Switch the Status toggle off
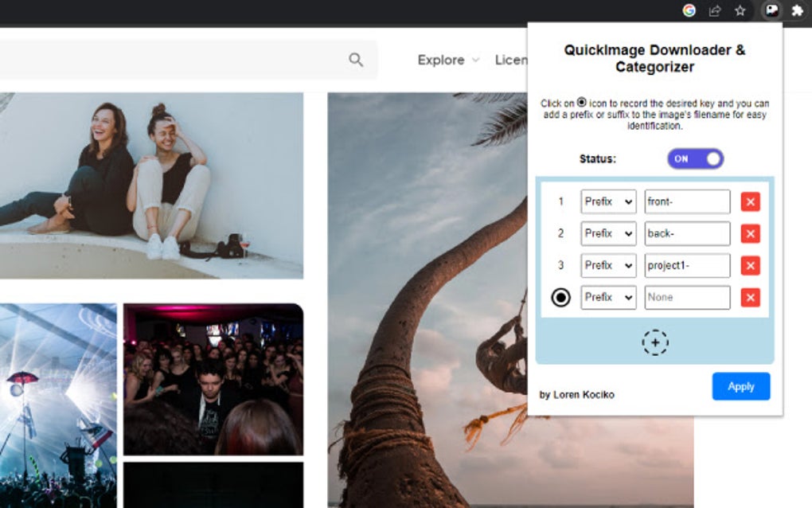The image size is (812, 508). point(694,158)
